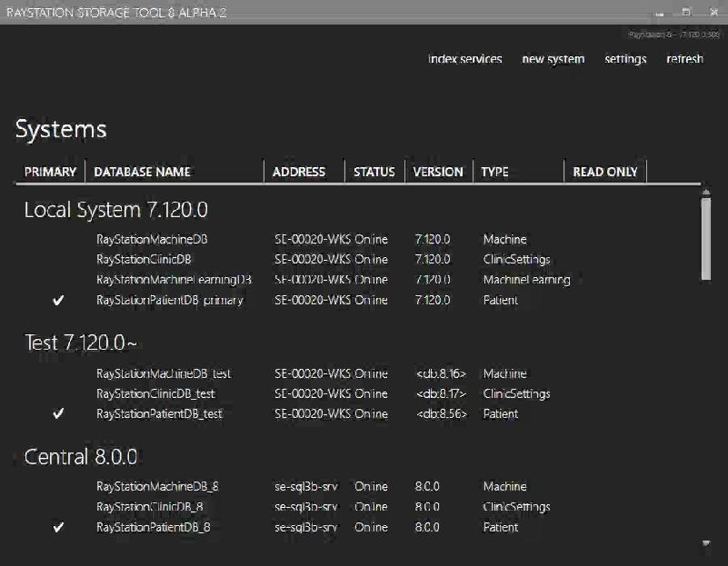Click the Systems page title
728x566 pixels.
(61, 129)
